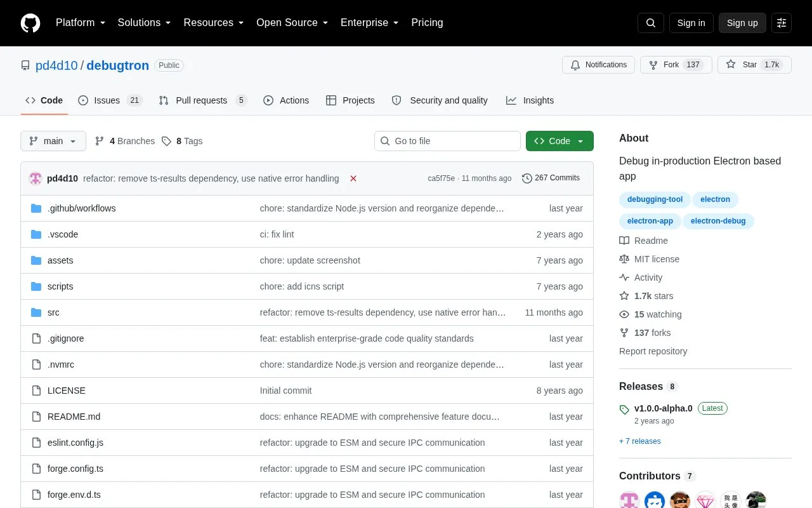The height and width of the screenshot is (508, 812).
Task: Click the book icon next to Readme
Action: [x=624, y=241]
